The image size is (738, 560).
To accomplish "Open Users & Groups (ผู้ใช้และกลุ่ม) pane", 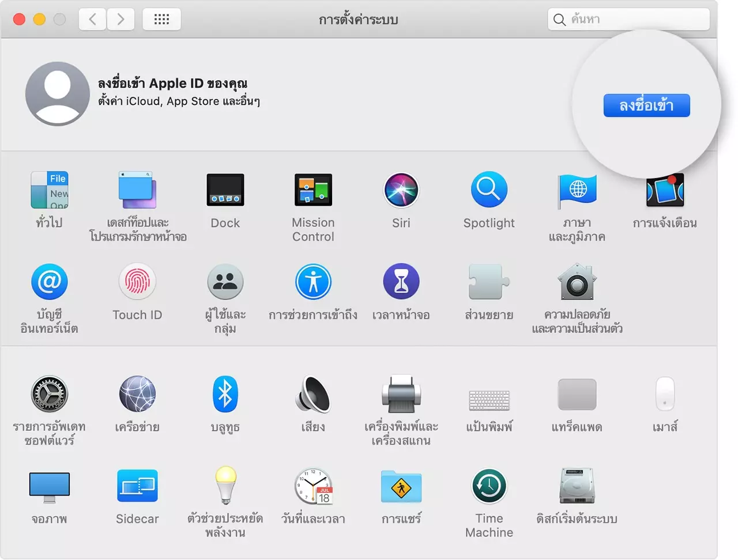I will [x=225, y=282].
